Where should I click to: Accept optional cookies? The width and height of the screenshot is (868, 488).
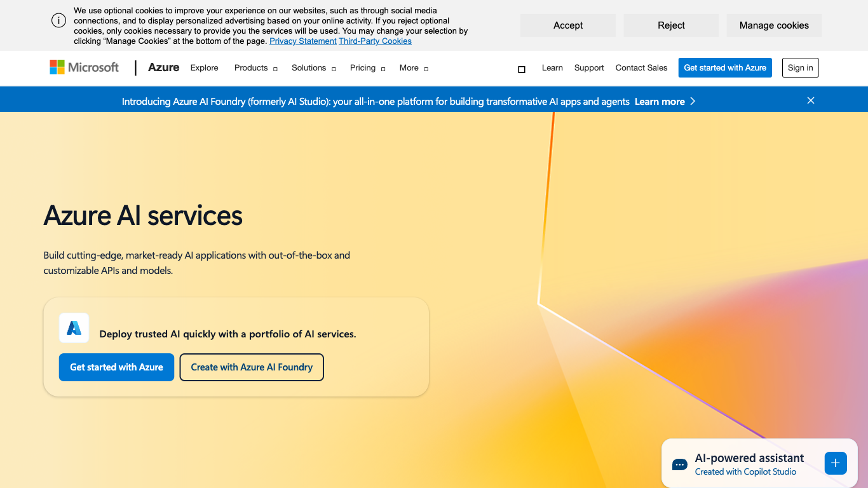[568, 25]
